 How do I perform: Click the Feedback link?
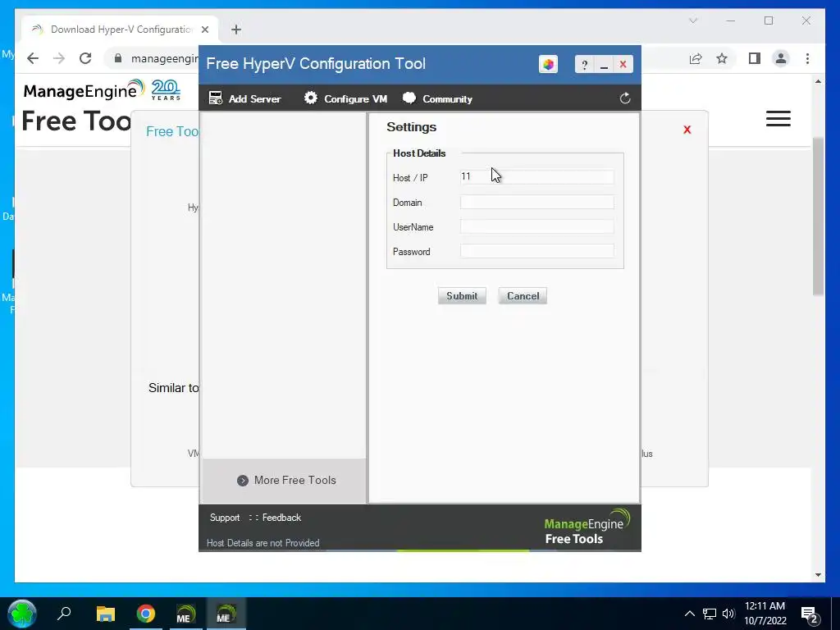coord(281,518)
